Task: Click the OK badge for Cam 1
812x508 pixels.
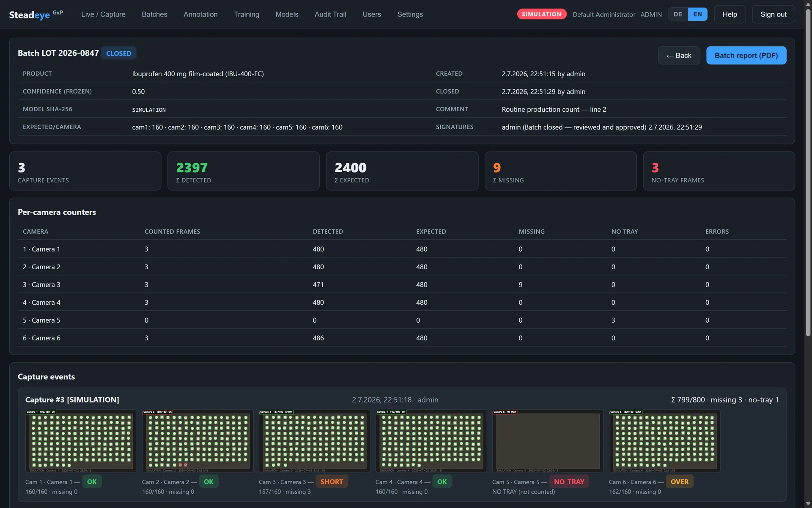Action: [x=92, y=482]
